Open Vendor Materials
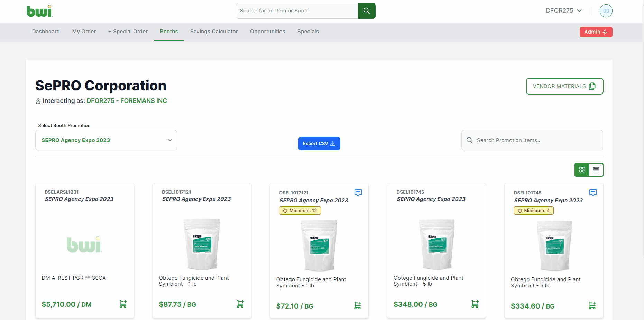Image resolution: width=644 pixels, height=320 pixels. pyautogui.click(x=564, y=86)
